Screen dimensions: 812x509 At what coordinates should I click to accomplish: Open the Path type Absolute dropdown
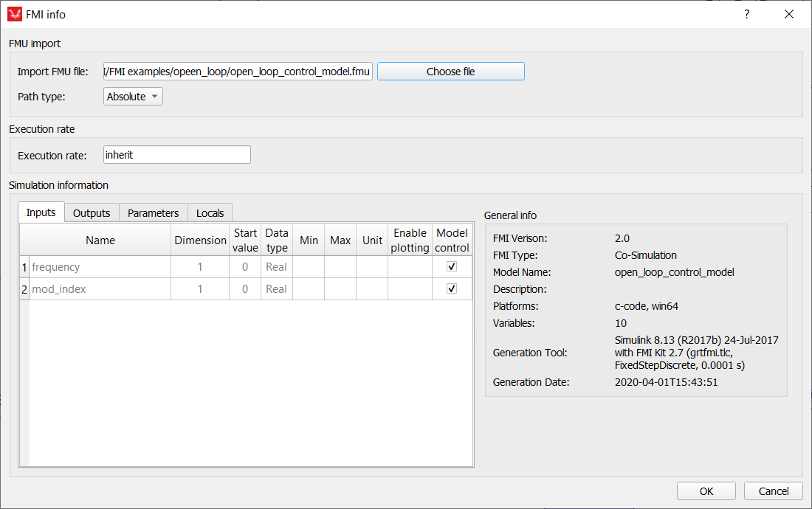(133, 97)
